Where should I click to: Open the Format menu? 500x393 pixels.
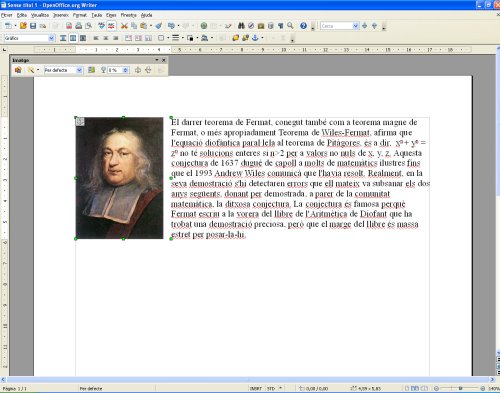80,15
